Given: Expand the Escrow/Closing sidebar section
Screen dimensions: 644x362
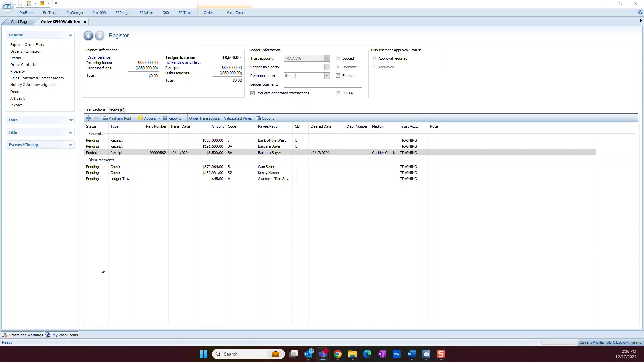Looking at the screenshot, I should (x=70, y=145).
